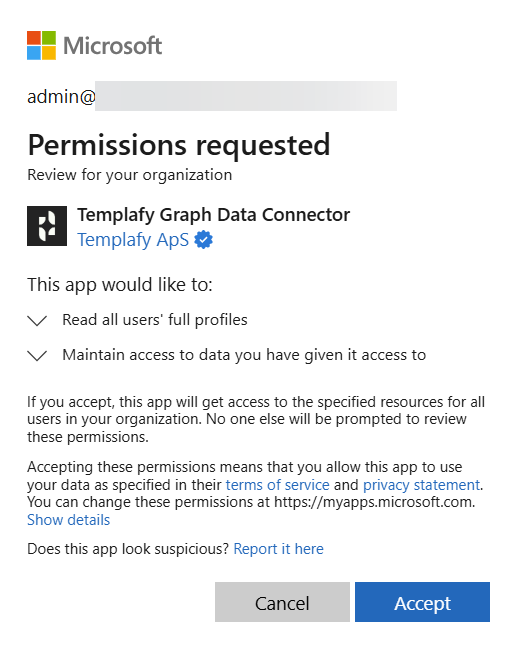
Task: Click the Report it here link
Action: pyautogui.click(x=279, y=549)
